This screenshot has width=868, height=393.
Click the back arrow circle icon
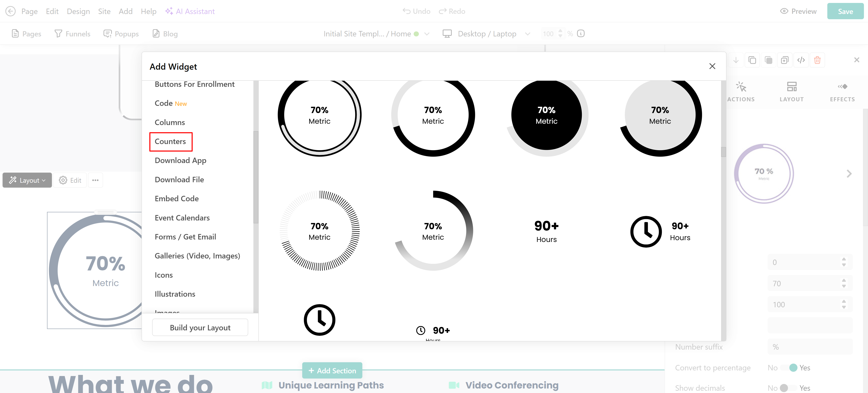click(10, 11)
